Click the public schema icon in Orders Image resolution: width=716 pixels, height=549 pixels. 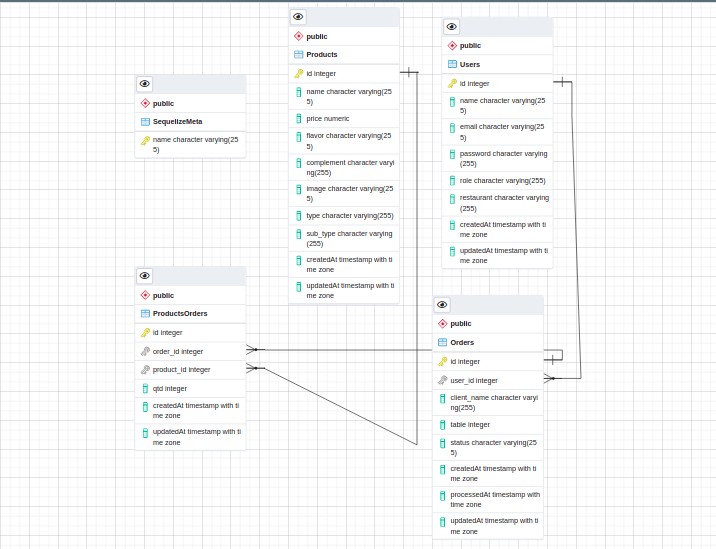point(442,323)
